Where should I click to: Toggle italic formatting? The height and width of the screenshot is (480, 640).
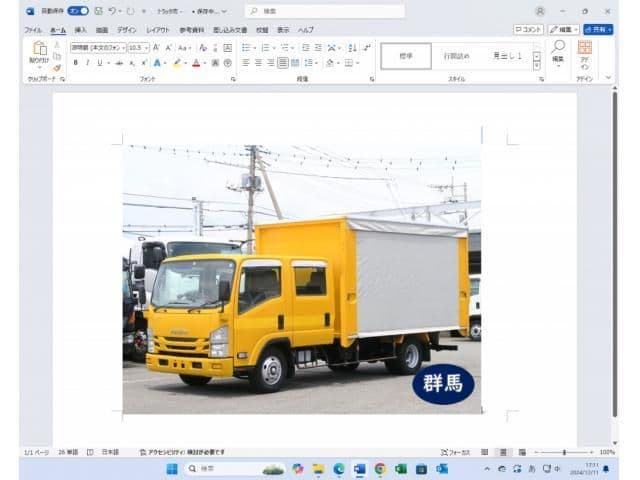click(x=87, y=63)
